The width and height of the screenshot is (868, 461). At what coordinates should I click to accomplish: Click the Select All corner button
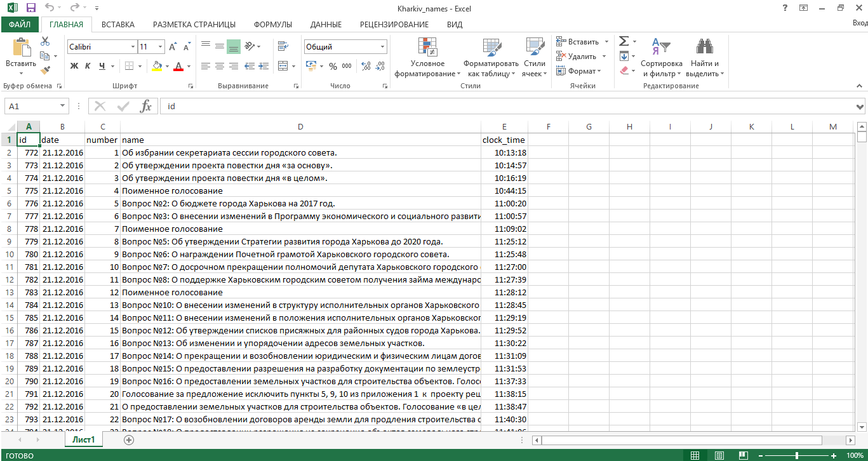(8, 127)
